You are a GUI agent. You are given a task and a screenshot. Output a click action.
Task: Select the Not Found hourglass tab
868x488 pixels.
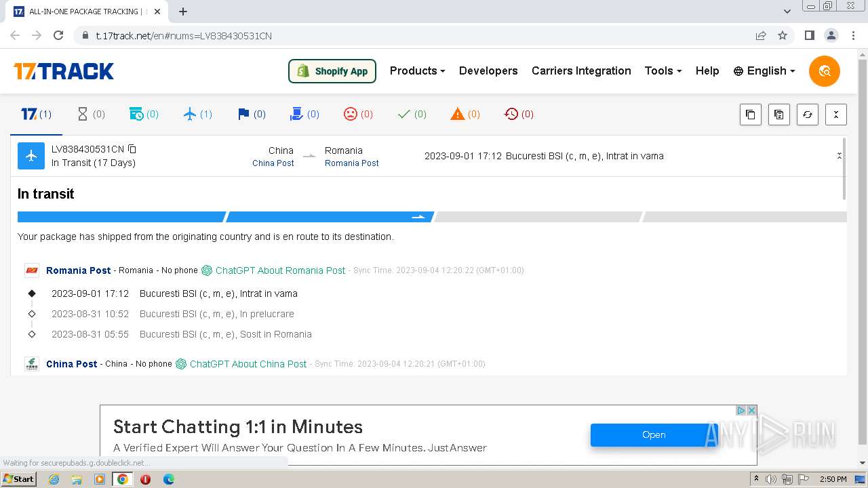91,114
